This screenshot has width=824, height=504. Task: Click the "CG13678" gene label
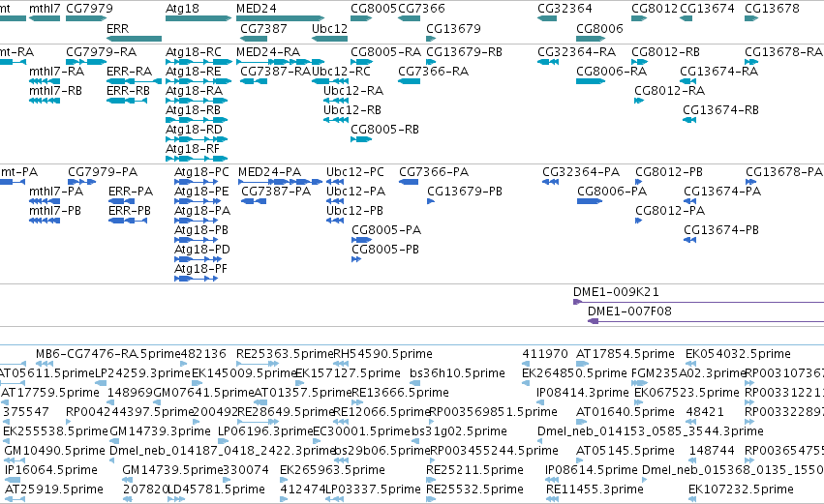tap(773, 9)
